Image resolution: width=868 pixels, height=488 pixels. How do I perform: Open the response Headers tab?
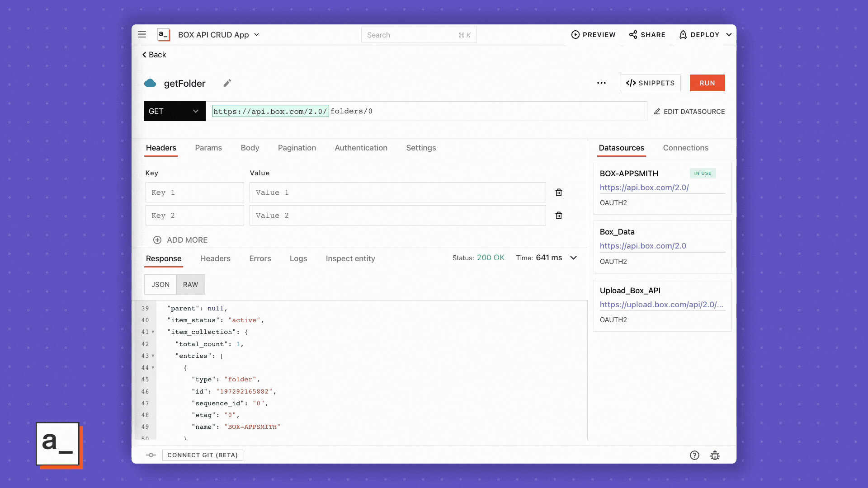[x=215, y=258]
